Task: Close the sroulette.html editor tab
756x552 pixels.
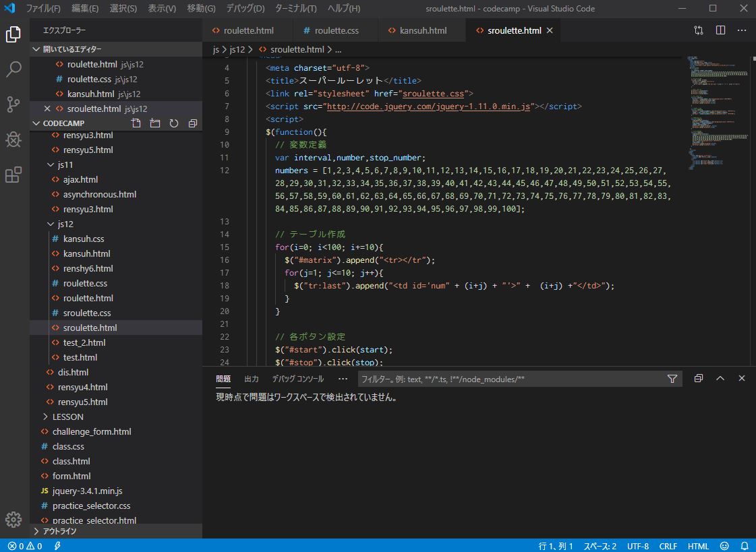Action: pos(550,30)
